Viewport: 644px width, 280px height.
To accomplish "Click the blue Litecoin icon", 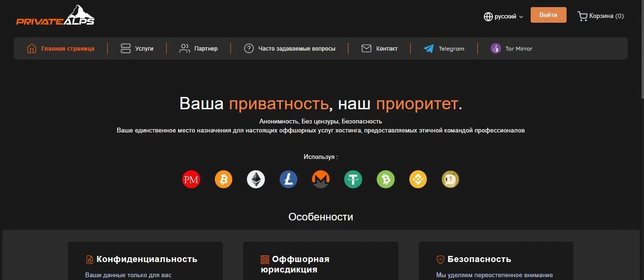I will pyautogui.click(x=288, y=179).
